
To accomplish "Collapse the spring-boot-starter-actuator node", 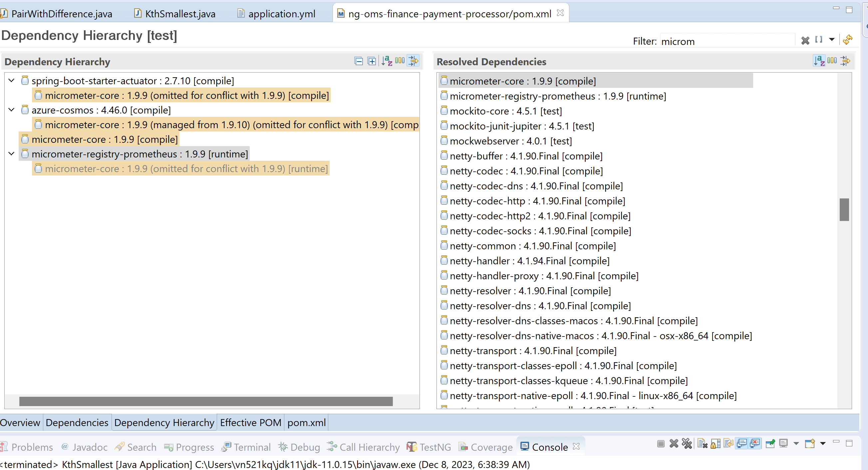I will (x=11, y=81).
